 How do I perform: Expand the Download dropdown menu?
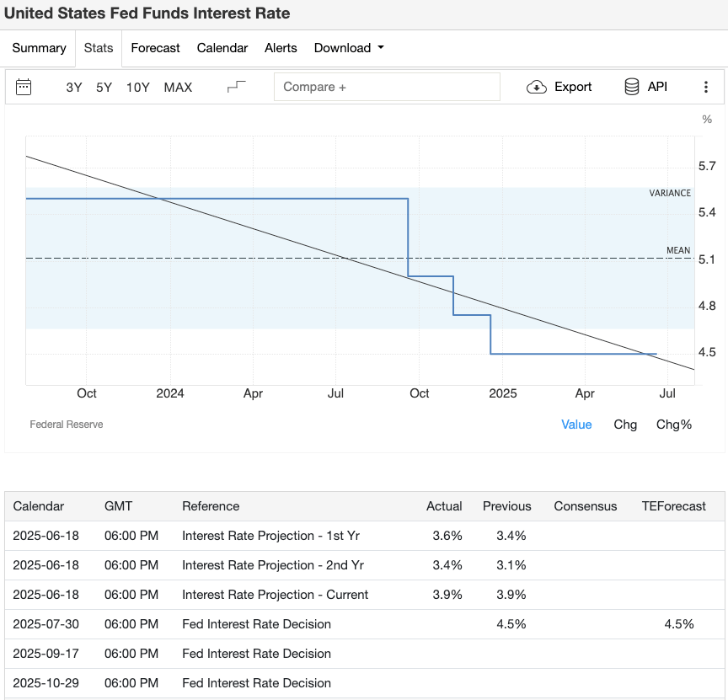[x=349, y=48]
